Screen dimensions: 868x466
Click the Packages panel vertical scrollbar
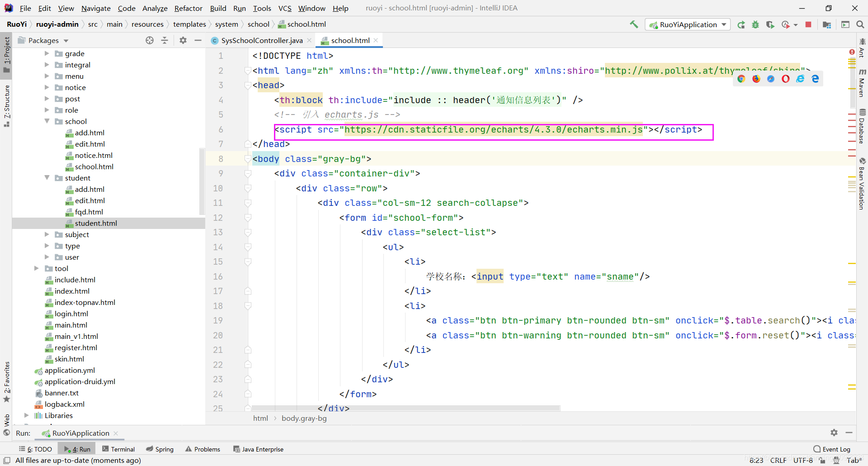pyautogui.click(x=202, y=181)
